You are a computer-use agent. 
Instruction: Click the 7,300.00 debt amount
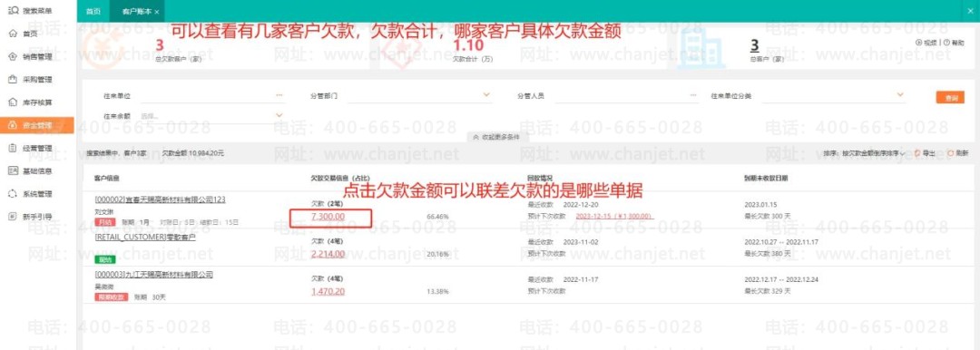328,217
